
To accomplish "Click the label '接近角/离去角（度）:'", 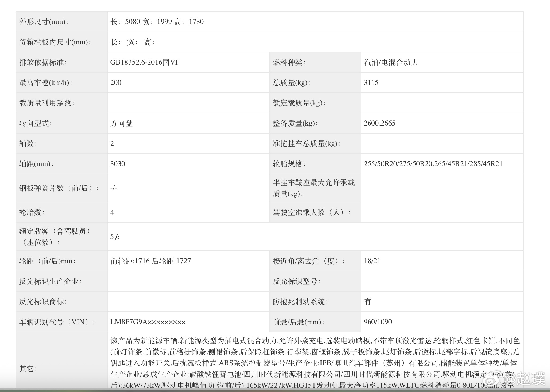I will 309,261.
